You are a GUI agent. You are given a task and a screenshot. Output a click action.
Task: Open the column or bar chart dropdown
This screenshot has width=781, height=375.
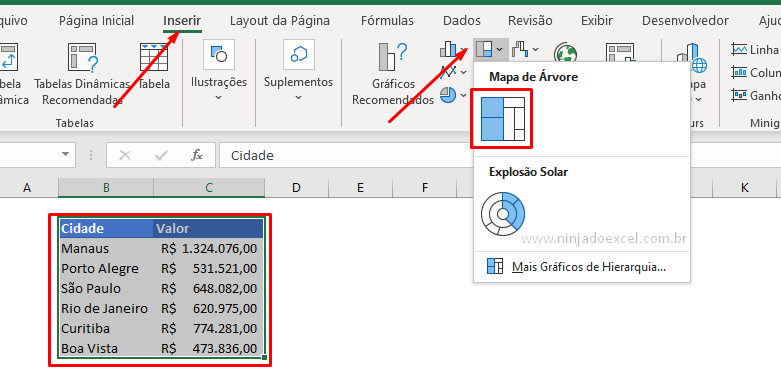tap(453, 49)
